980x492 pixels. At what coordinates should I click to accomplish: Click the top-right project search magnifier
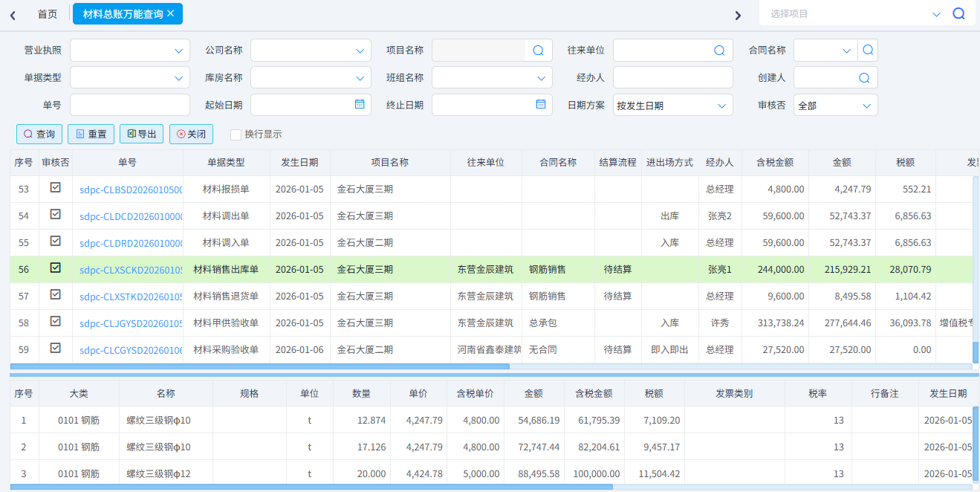pos(958,13)
